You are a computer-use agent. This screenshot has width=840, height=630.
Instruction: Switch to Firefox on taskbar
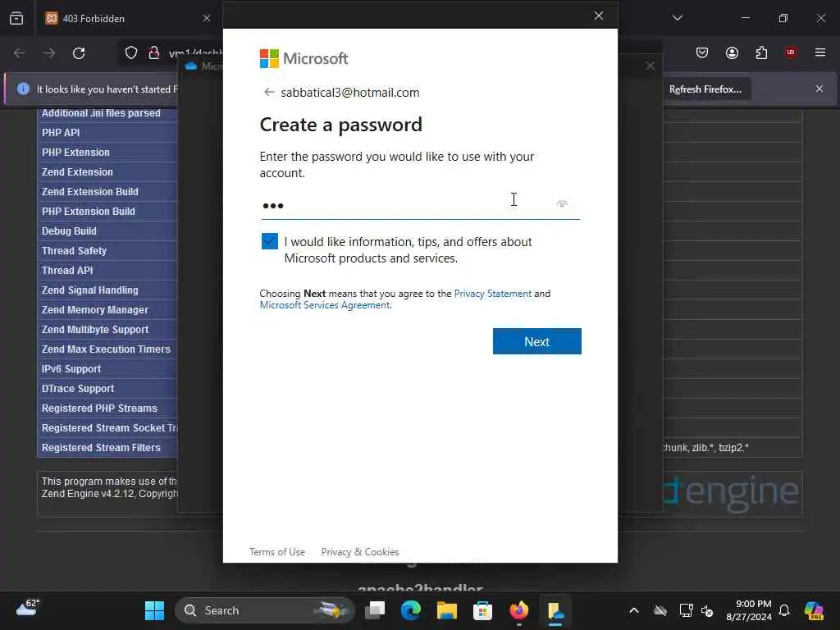[x=518, y=610]
